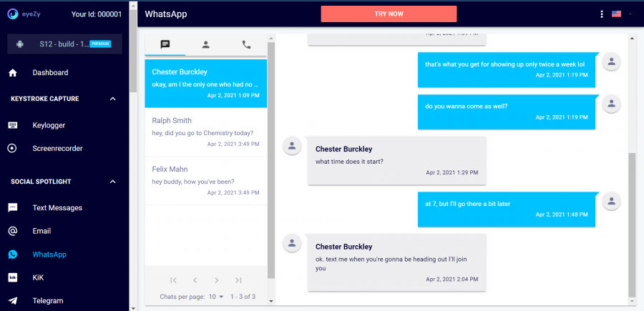The height and width of the screenshot is (311, 644).
Task: Select the S12 device selector
Action: click(64, 44)
